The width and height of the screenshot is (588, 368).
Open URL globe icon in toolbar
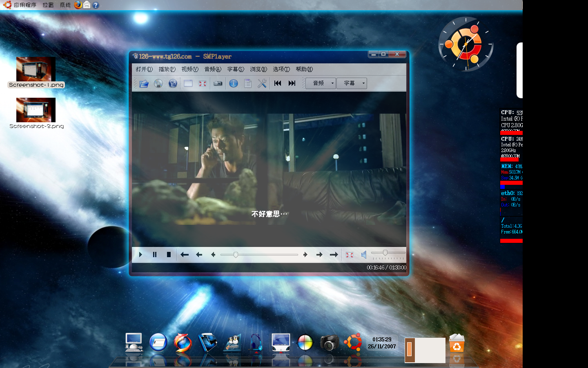coord(173,83)
